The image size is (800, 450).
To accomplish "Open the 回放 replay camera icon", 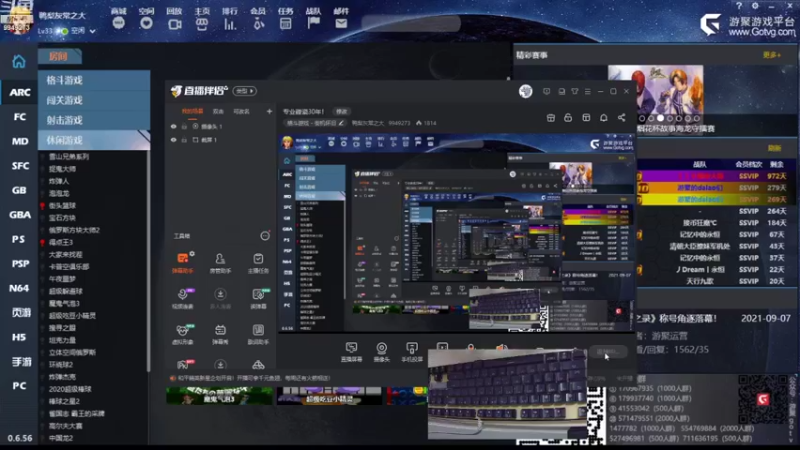I will (174, 23).
